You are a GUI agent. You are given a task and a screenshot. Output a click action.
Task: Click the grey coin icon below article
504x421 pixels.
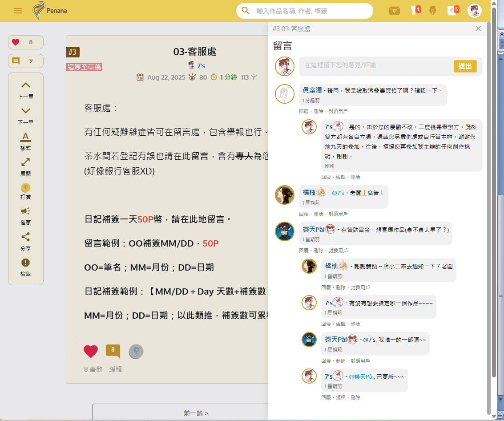pyautogui.click(x=136, y=352)
